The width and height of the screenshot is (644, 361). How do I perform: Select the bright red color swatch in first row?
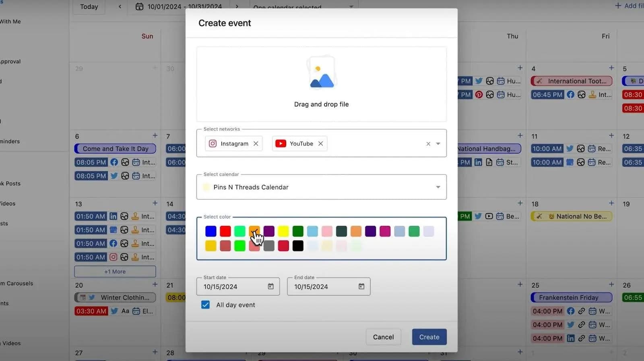[x=225, y=231]
